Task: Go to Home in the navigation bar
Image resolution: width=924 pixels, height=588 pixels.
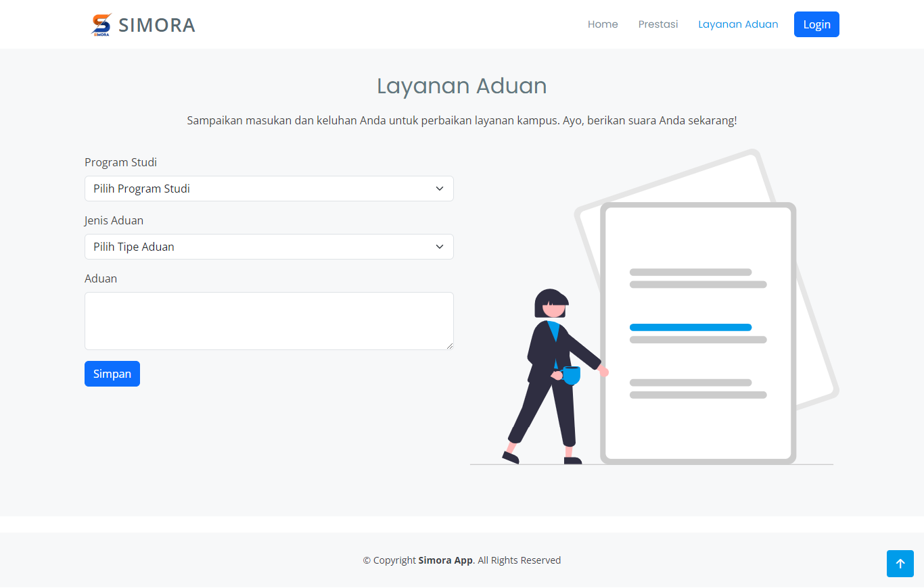Action: coord(603,24)
